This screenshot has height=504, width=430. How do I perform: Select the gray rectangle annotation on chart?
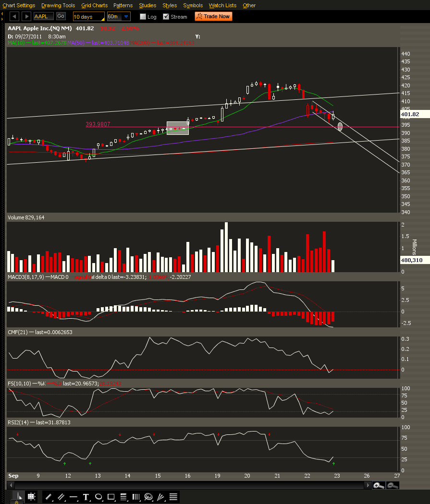pyautogui.click(x=178, y=128)
